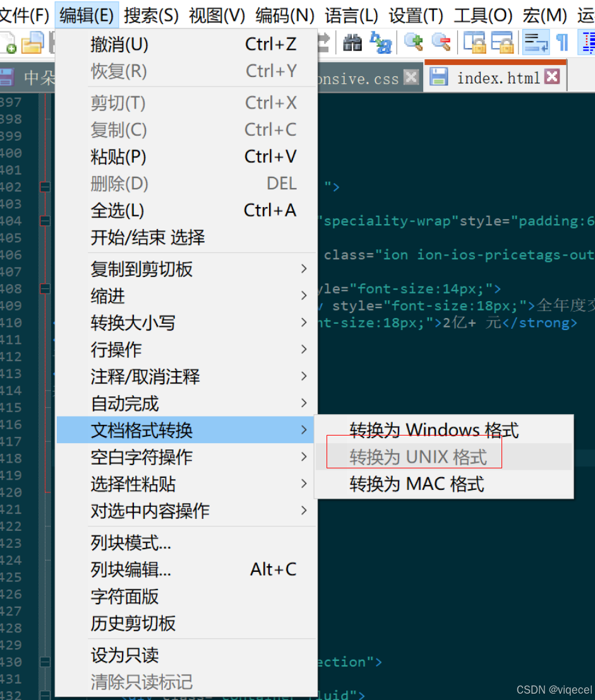Close the responsive.css tab
The width and height of the screenshot is (595, 700).
411,77
